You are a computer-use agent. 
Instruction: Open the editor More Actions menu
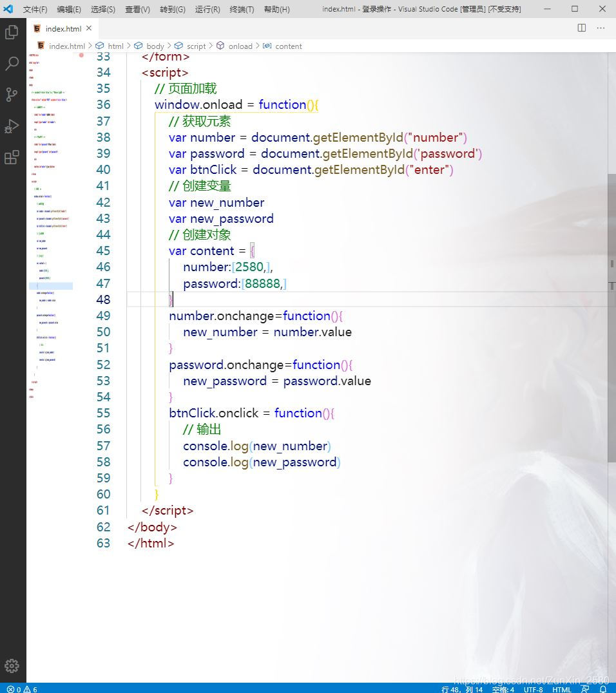[x=601, y=28]
